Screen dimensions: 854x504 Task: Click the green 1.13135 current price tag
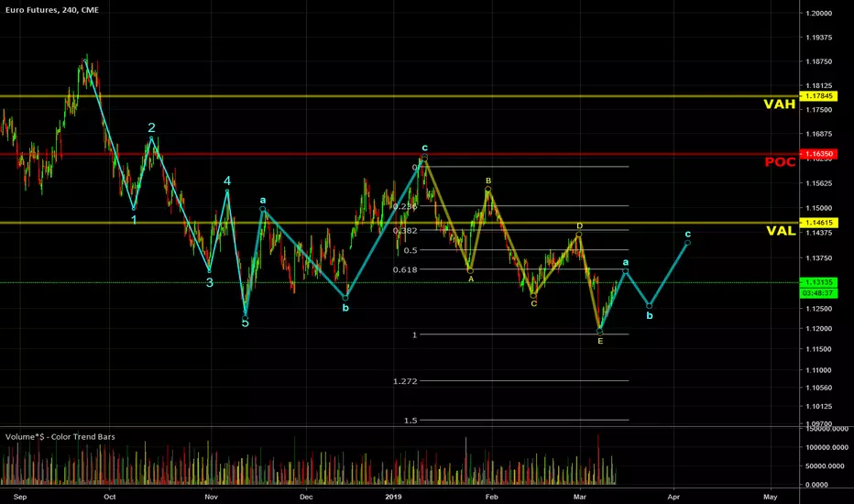(x=818, y=282)
